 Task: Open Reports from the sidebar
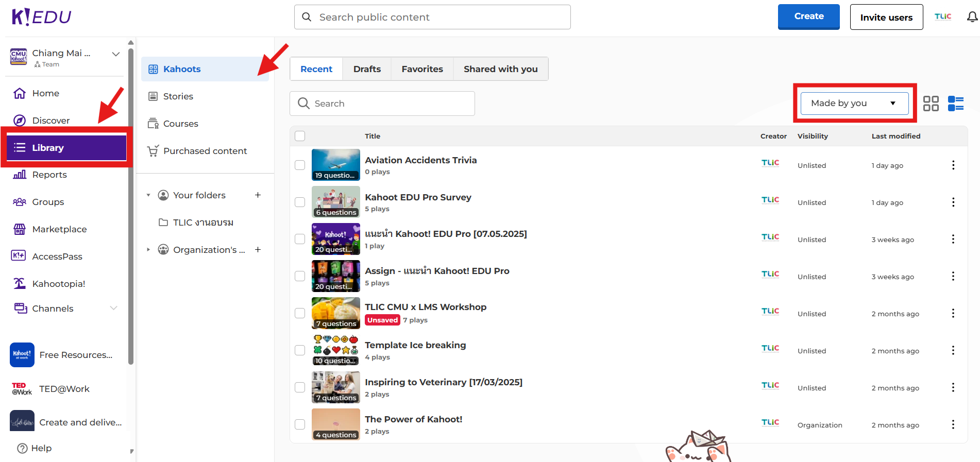[49, 175]
